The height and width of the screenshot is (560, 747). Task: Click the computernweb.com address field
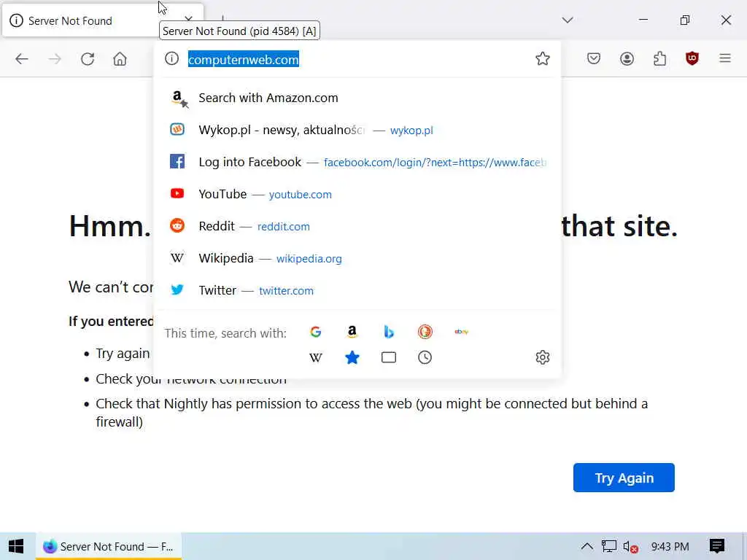click(x=357, y=59)
